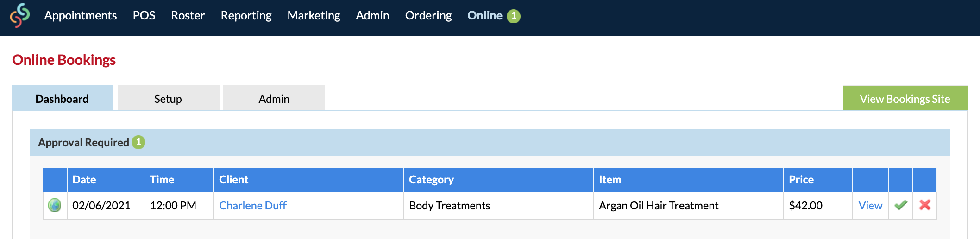Open client Charlene Duff link
Screen dimensions: 980x239
pyautogui.click(x=253, y=205)
